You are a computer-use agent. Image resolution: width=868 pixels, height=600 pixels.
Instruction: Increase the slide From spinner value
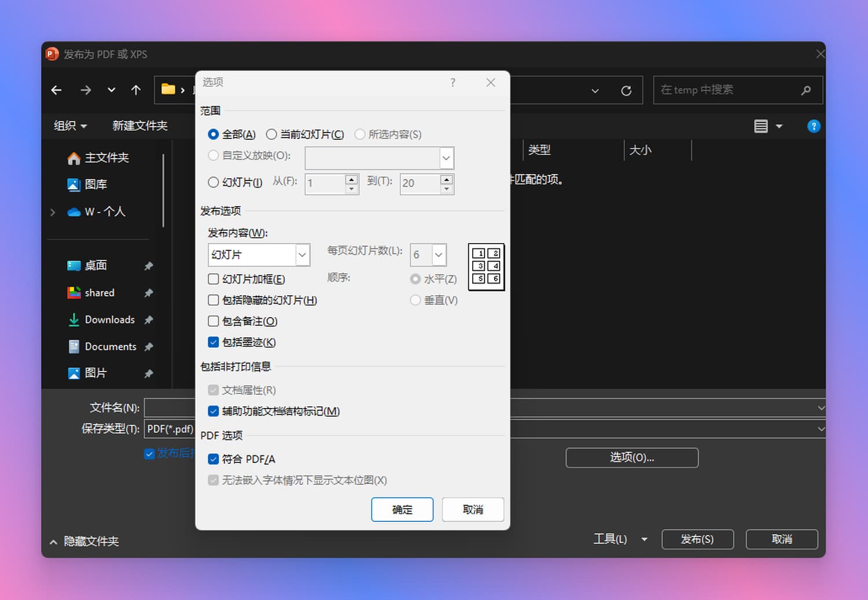351,179
